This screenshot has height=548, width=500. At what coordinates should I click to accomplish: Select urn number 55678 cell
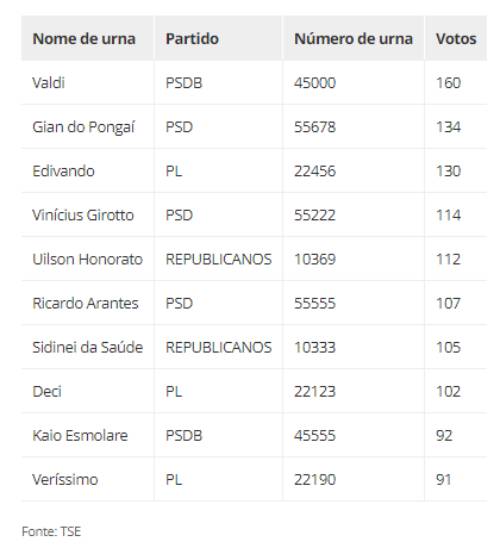tap(314, 127)
